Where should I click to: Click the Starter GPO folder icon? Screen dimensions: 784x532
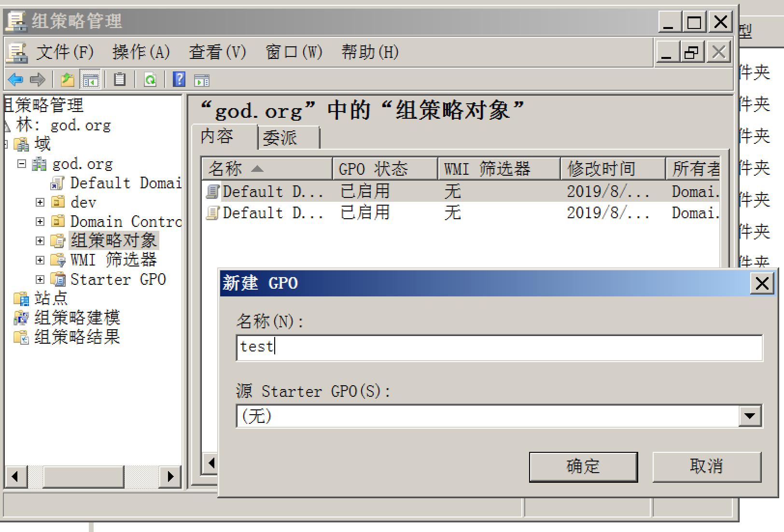click(58, 279)
